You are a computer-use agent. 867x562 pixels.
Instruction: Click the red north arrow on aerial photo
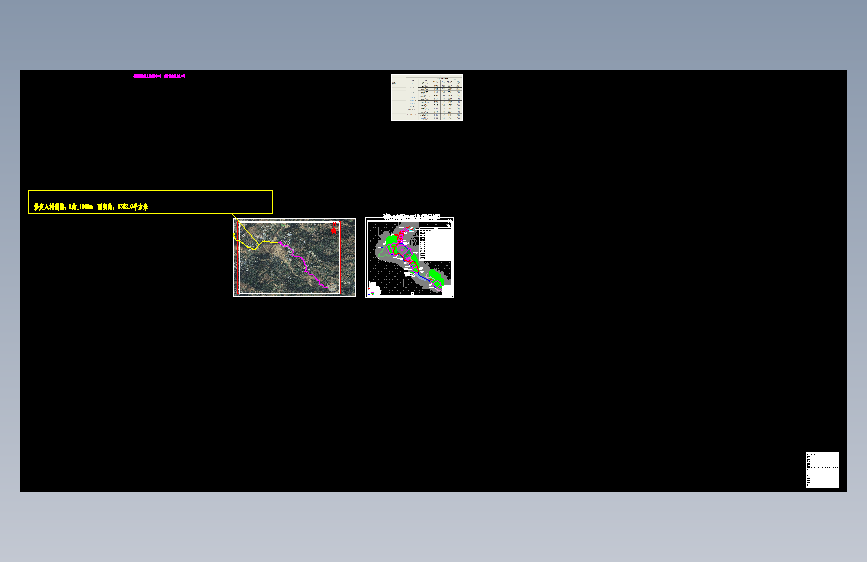(334, 228)
